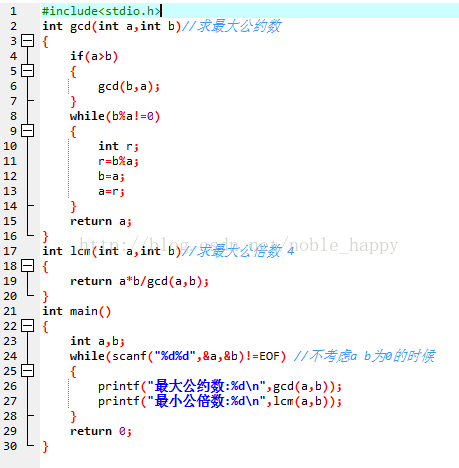The height and width of the screenshot is (468, 459).
Task: Click the 'int a,b;' declaration
Action: (97, 341)
